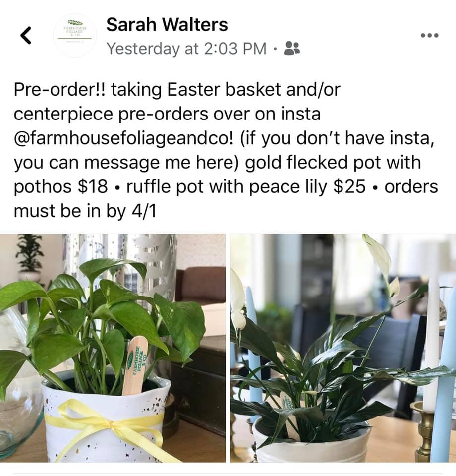Tap the brass candlestick in right photo
The width and height of the screenshot is (456, 476).
pyautogui.click(x=425, y=431)
